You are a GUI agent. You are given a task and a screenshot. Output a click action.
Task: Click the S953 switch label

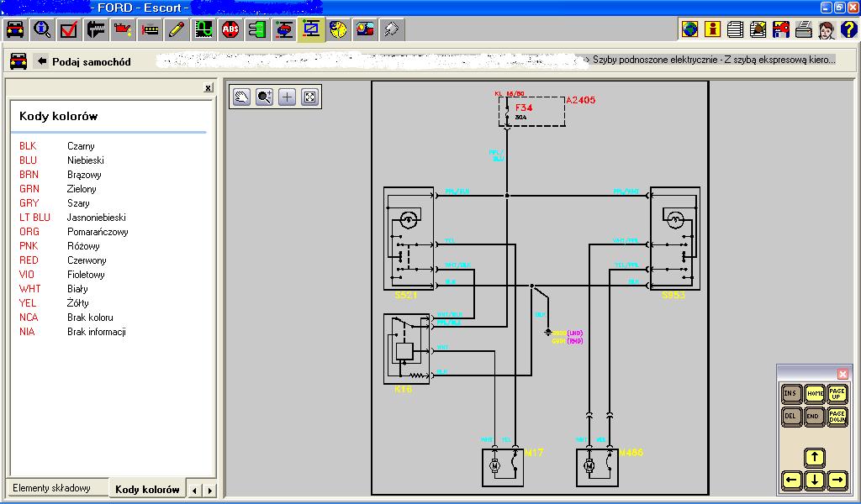tap(673, 295)
